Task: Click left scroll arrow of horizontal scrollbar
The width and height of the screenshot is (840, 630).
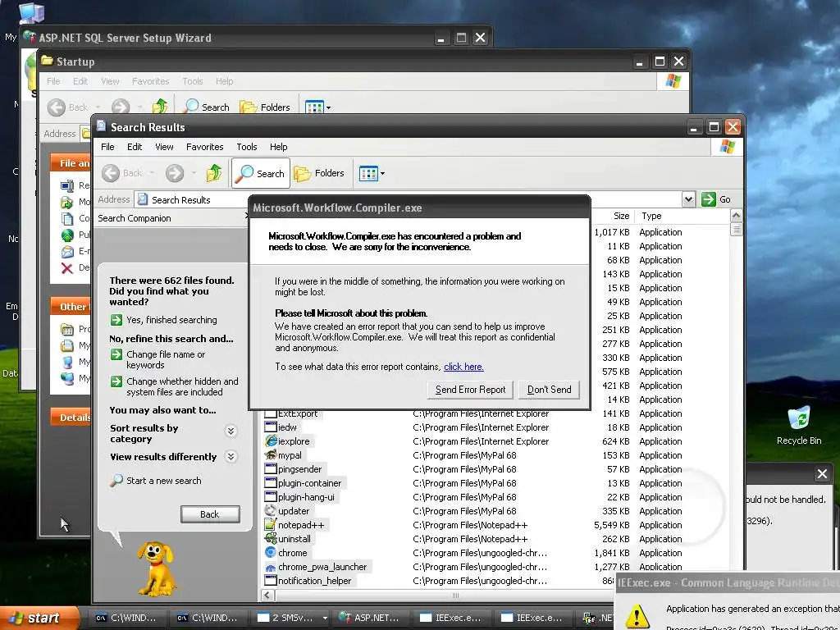Action: coord(267,596)
